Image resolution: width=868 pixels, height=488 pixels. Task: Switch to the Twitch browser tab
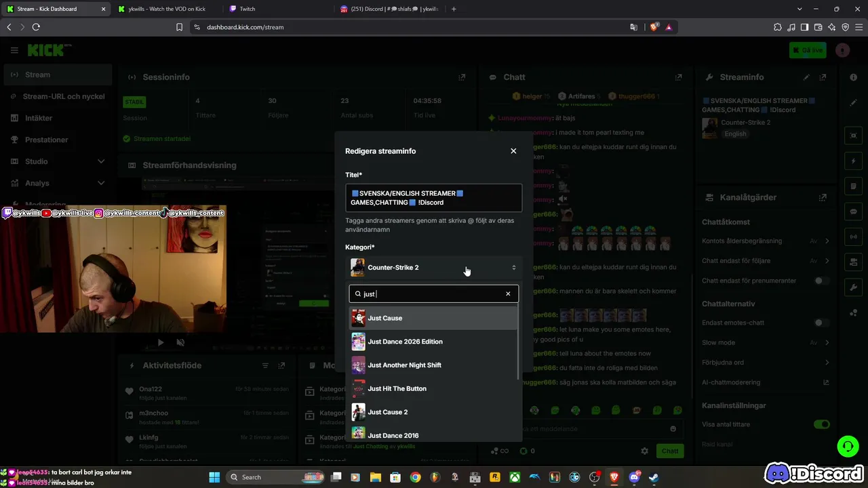click(x=279, y=9)
